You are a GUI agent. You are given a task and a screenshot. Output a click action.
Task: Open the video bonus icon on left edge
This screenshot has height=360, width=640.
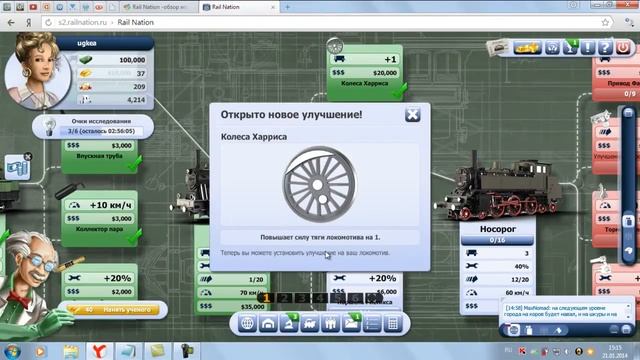pyautogui.click(x=17, y=167)
